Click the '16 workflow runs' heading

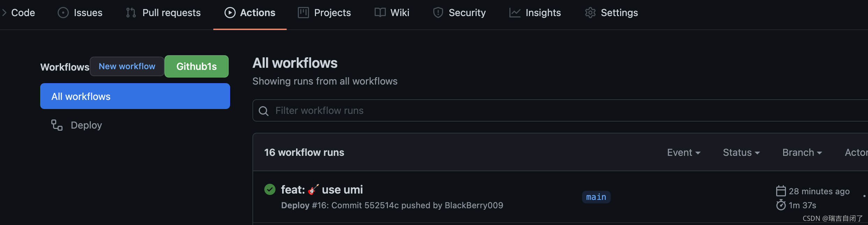pyautogui.click(x=304, y=152)
